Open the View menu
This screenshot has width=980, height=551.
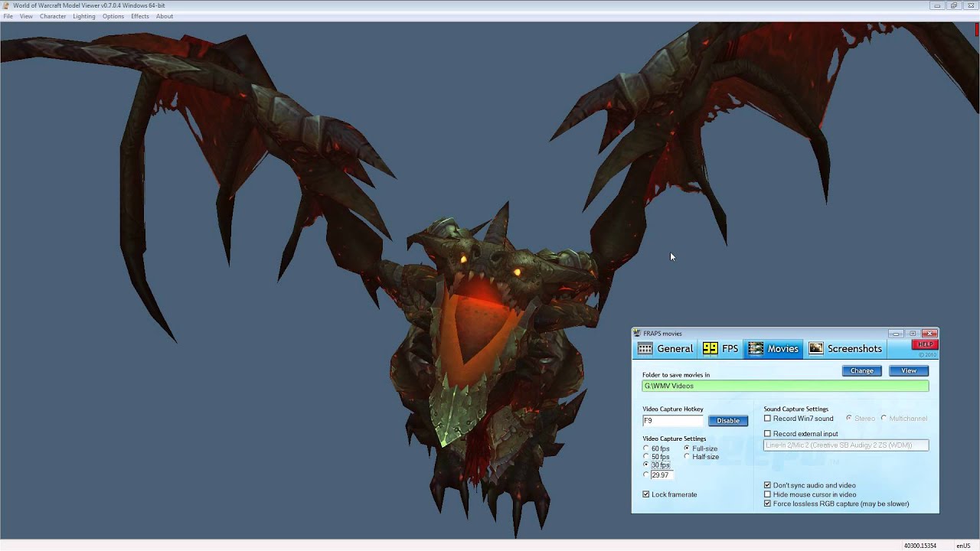click(26, 16)
